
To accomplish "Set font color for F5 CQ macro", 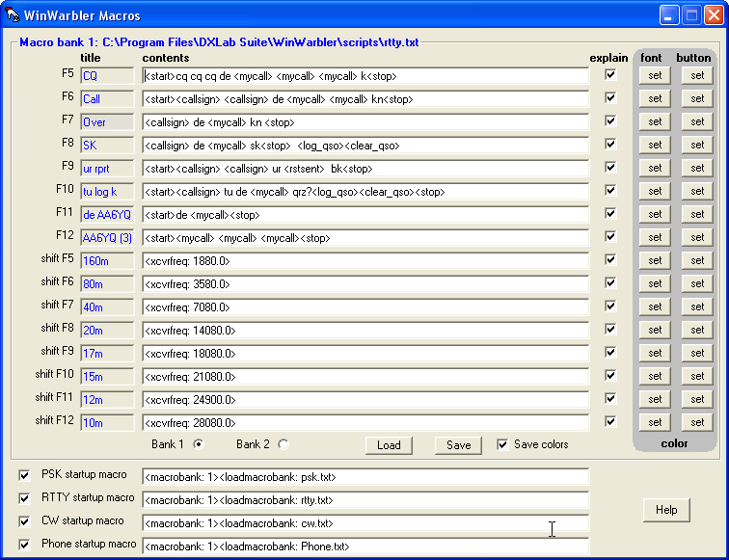I will [655, 75].
